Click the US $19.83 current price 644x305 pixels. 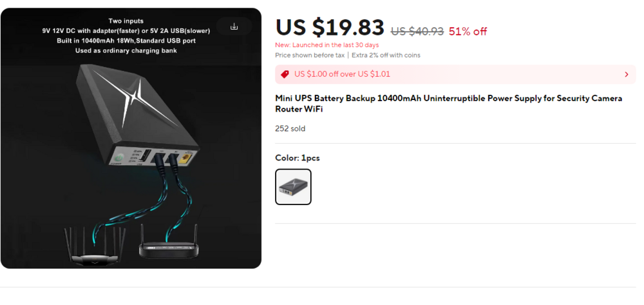tap(330, 28)
